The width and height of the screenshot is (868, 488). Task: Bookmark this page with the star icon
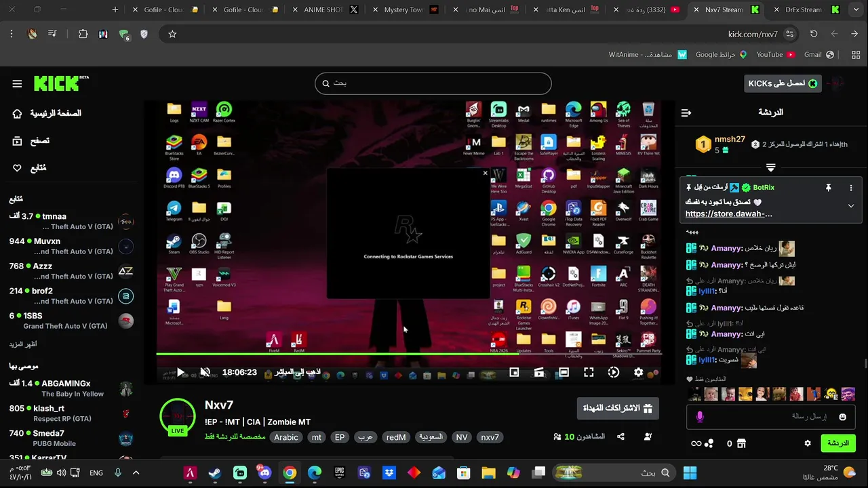[172, 34]
